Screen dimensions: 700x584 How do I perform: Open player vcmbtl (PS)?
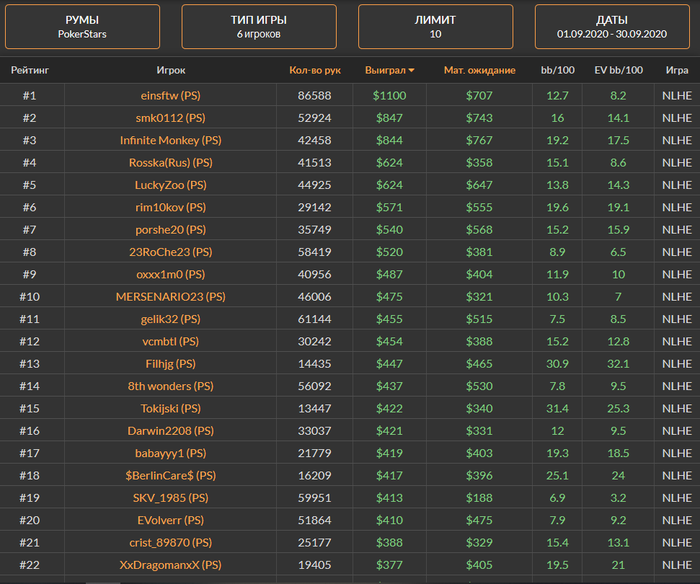171,341
